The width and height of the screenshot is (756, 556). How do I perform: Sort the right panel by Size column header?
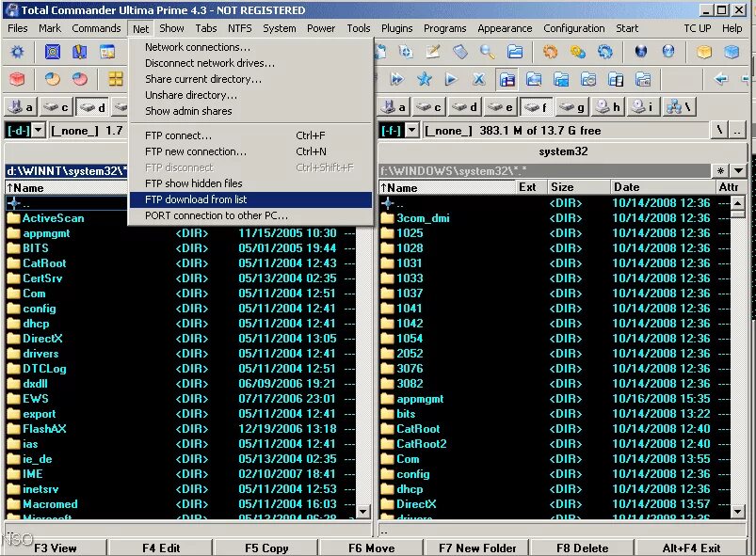578,187
